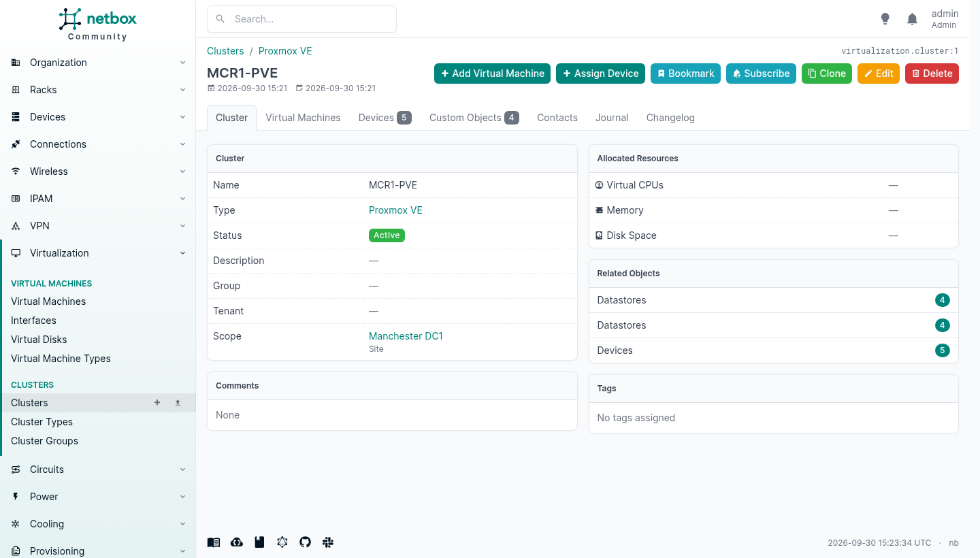
Task: Open Virtual Machines in the sidebar
Action: (48, 301)
